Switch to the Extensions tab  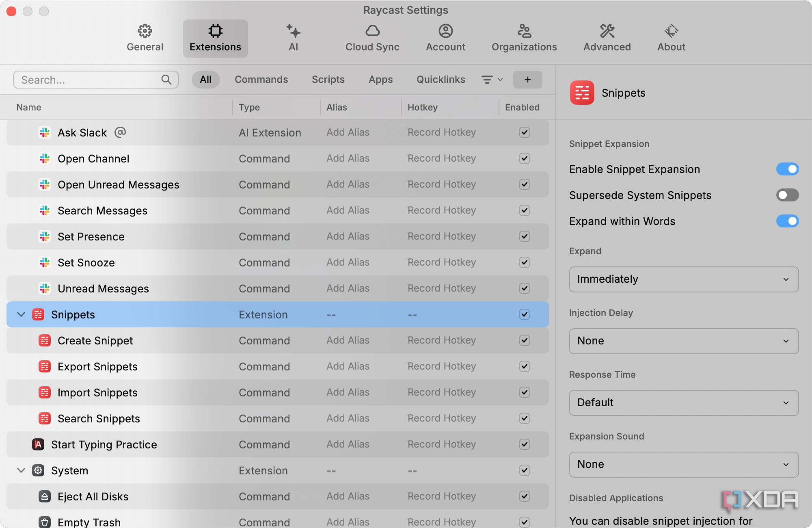coord(215,39)
